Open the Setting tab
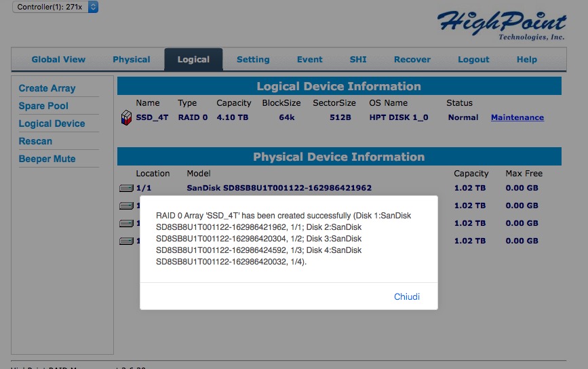The image size is (588, 369). tap(253, 60)
